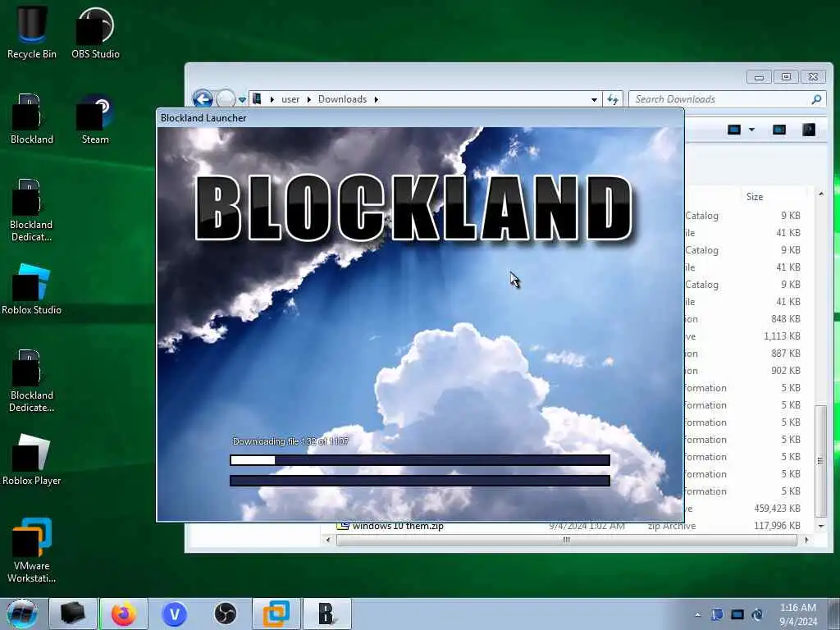Viewport: 840px width, 630px height.
Task: Click the Action Center flag tray icon
Action: tap(717, 614)
